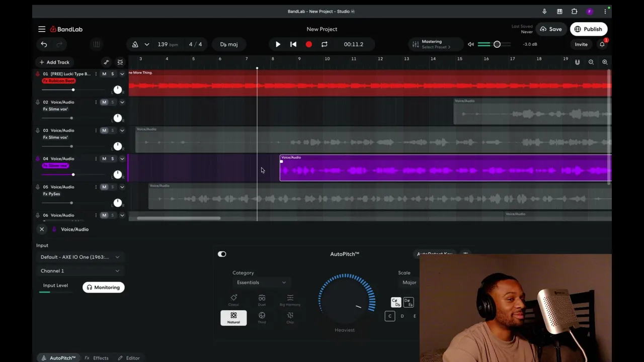Screen dimensions: 644x362
Task: Switch to the AutoPitch tab
Action: click(x=58, y=358)
